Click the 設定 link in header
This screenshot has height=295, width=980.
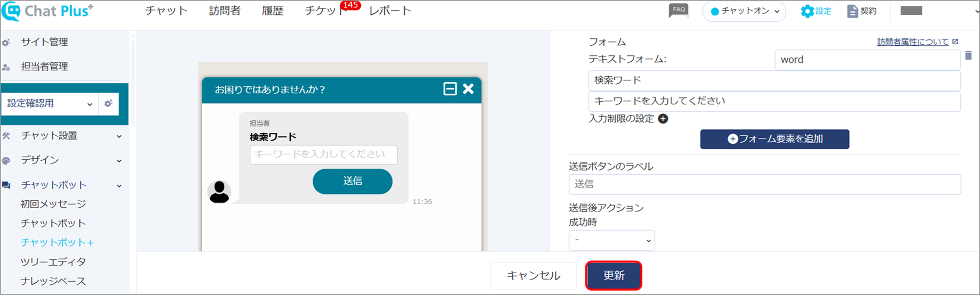coord(823,11)
